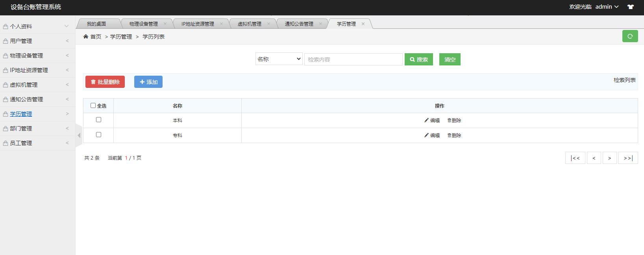Click lock icon beside 学历管理
The image size is (644, 255).
click(x=6, y=114)
